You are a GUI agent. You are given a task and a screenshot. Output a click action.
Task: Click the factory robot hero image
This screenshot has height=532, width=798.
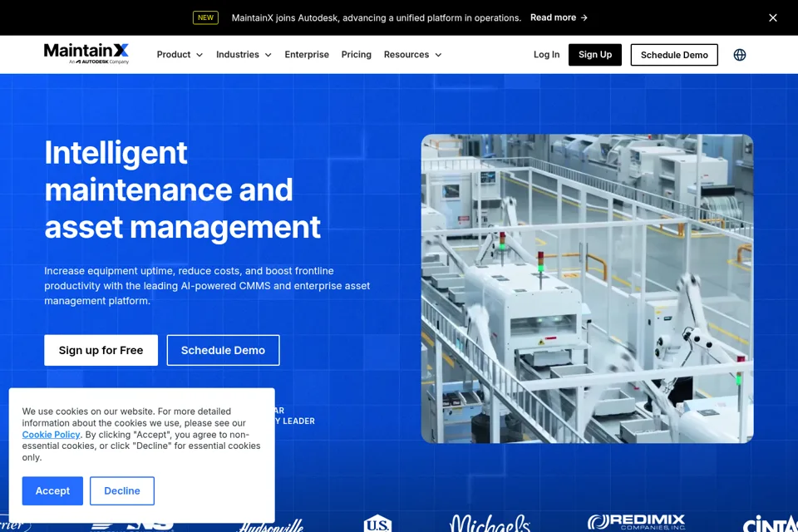point(588,288)
